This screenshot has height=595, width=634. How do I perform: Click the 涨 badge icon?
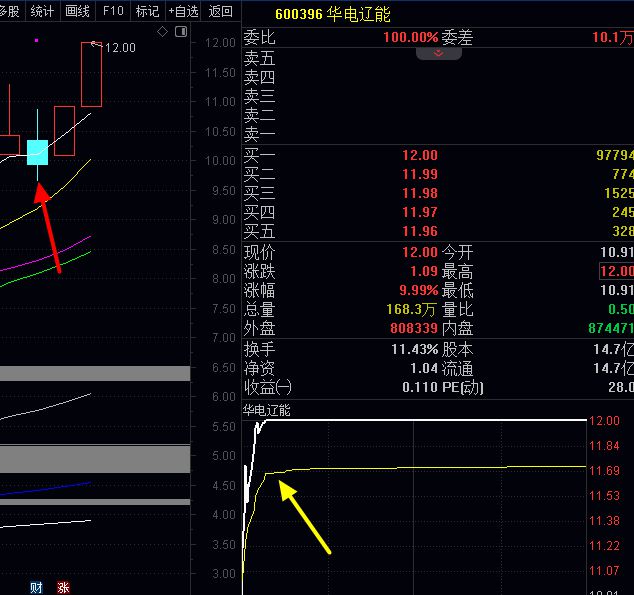pos(63,587)
